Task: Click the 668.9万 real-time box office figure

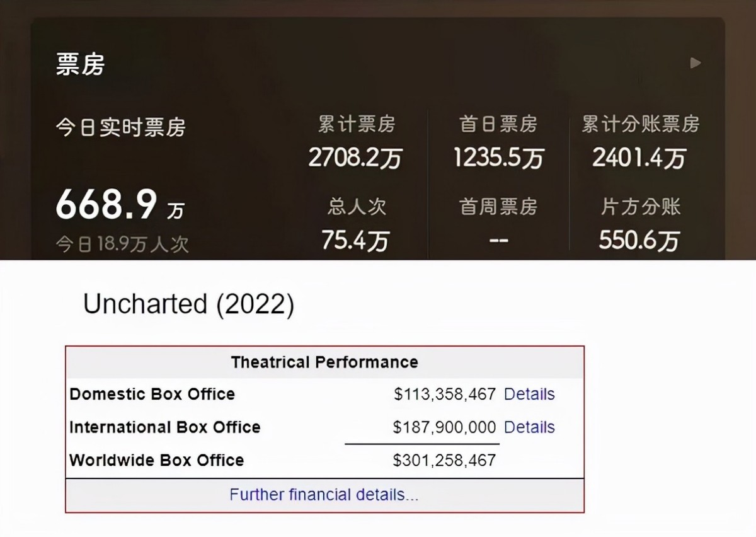Action: click(120, 205)
